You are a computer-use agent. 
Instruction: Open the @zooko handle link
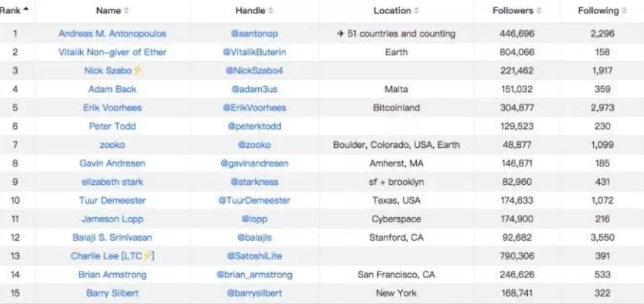point(254,145)
